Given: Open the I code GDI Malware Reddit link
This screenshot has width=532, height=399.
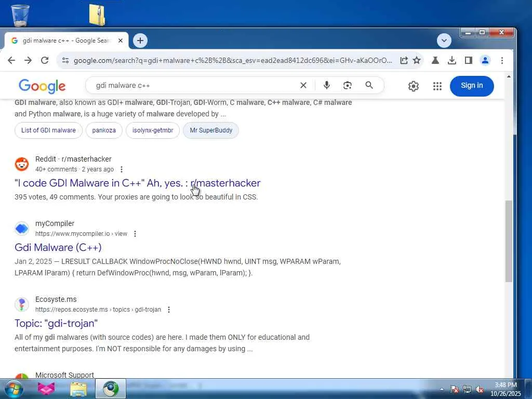Looking at the screenshot, I should pos(137,183).
